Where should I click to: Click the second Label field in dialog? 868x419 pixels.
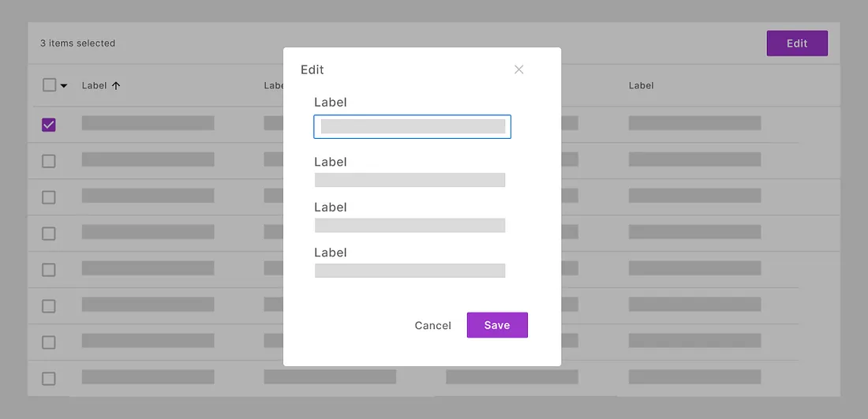tap(410, 180)
